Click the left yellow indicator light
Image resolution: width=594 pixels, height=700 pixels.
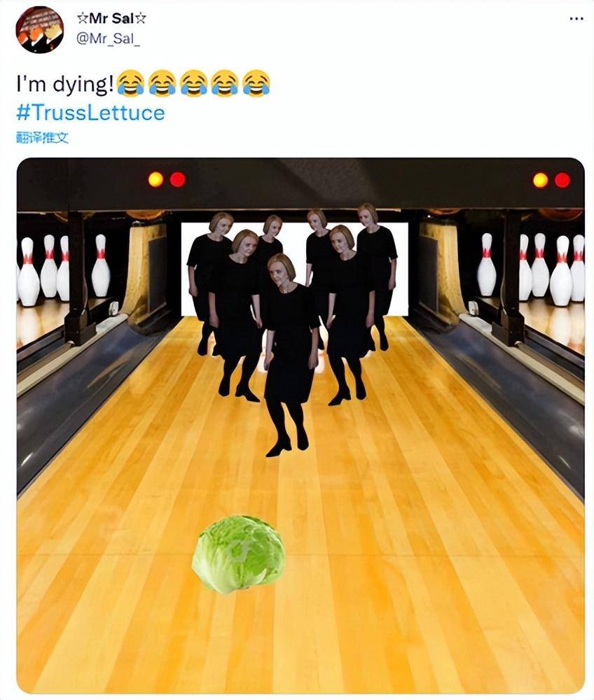pos(156,179)
